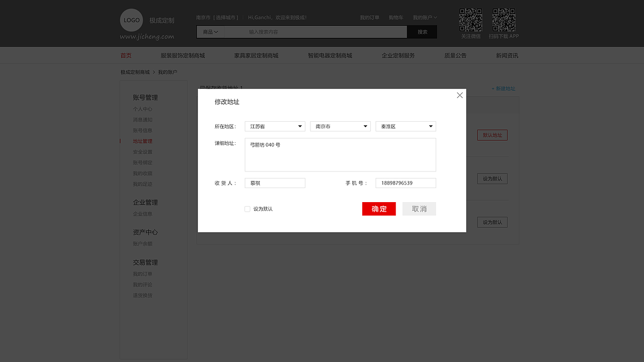Click the 扫码下载APP QR code
This screenshot has height=362, width=644.
click(x=503, y=19)
